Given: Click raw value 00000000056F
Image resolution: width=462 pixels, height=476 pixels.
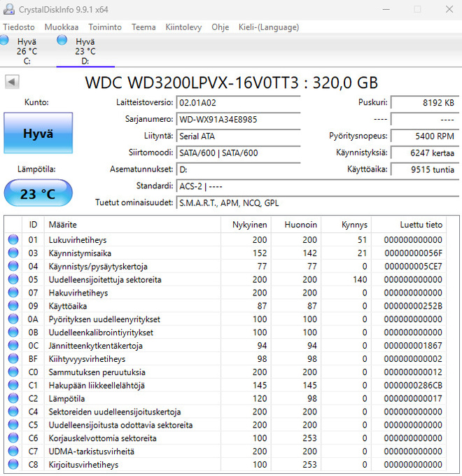Looking at the screenshot, I should pos(413,253).
